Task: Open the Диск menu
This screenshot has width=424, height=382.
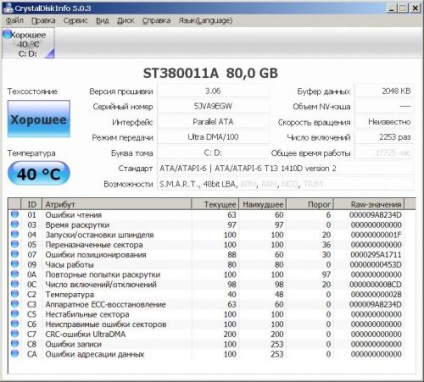Action: (126, 21)
